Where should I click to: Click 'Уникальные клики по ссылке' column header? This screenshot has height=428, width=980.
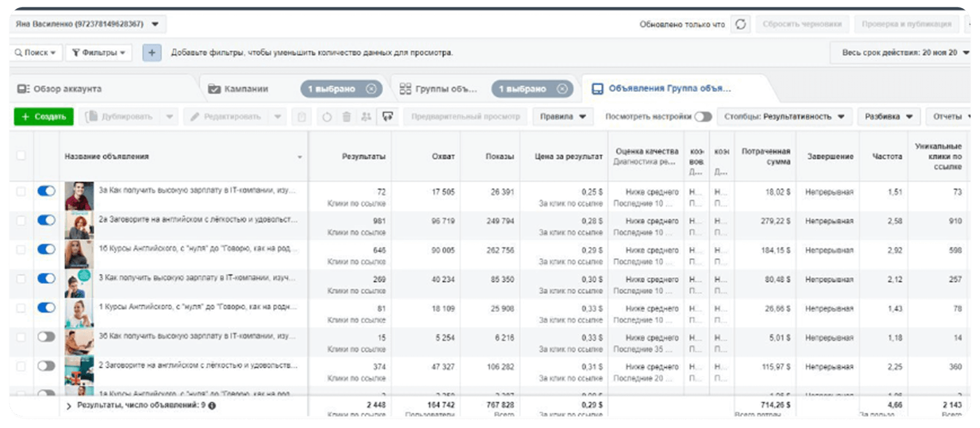tap(938, 156)
